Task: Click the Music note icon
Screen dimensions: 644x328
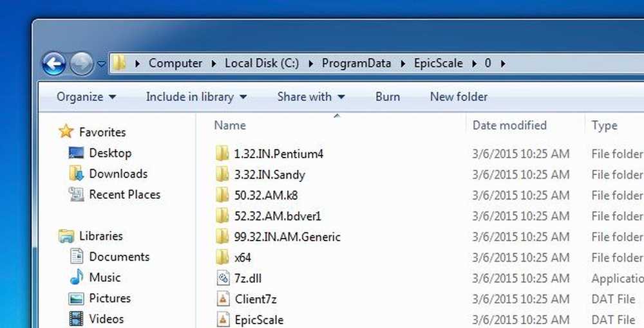Action: coord(77,277)
